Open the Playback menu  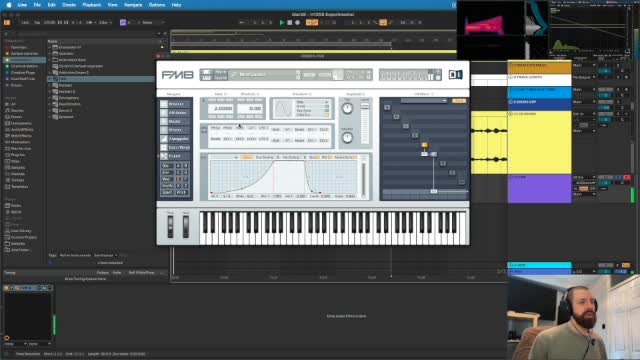coord(92,5)
